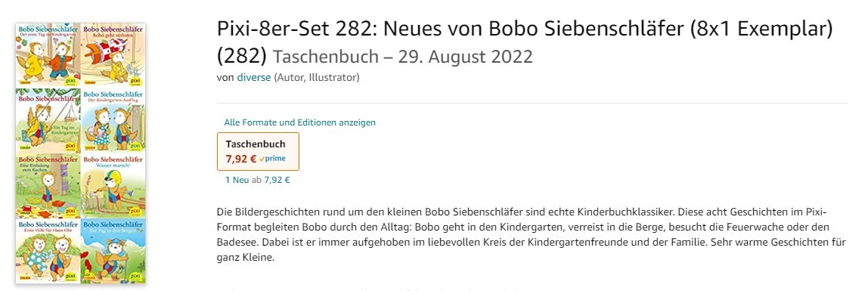This screenshot has height=291, width=868.
Task: Click the 'Ein Tag im Kindergarten' swing cover
Action: click(48, 121)
